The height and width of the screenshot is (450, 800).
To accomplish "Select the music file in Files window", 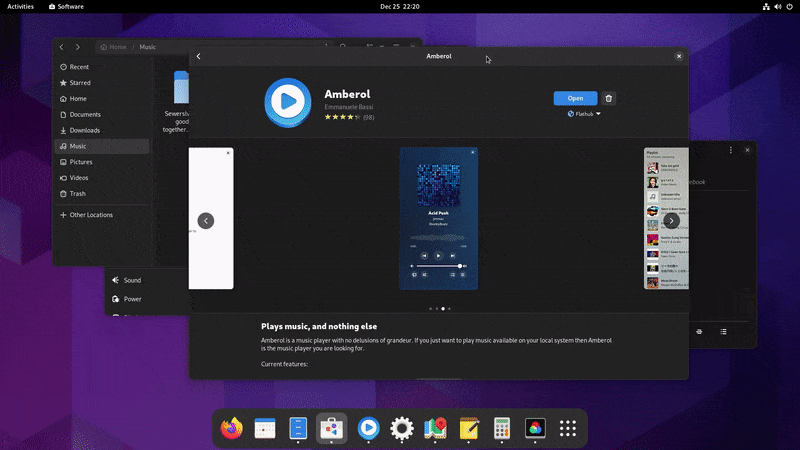I will (177, 101).
